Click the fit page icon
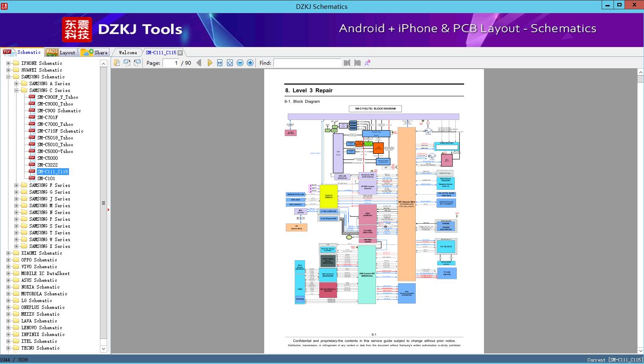The width and height of the screenshot is (644, 364). coord(230,63)
